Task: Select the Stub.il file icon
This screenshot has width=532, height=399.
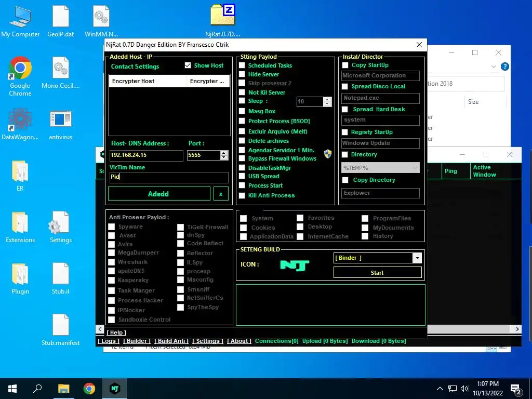Action: point(61,278)
